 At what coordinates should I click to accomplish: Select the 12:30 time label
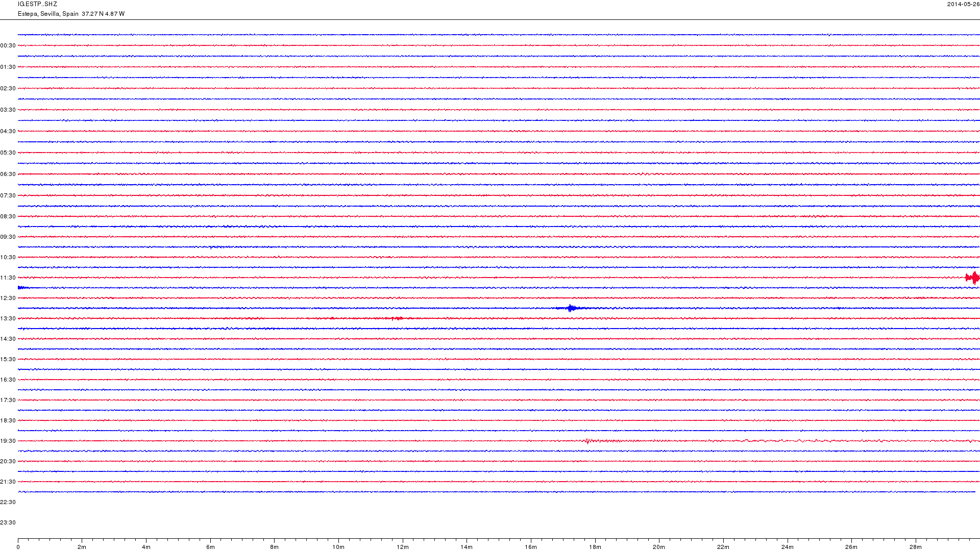8,298
